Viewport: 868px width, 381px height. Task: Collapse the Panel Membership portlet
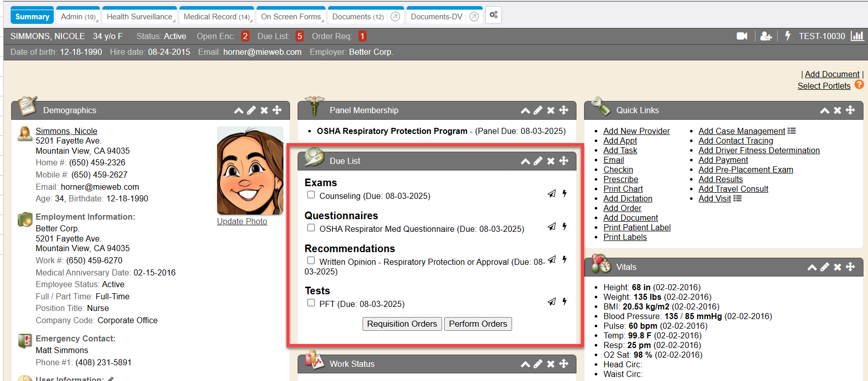pos(525,110)
